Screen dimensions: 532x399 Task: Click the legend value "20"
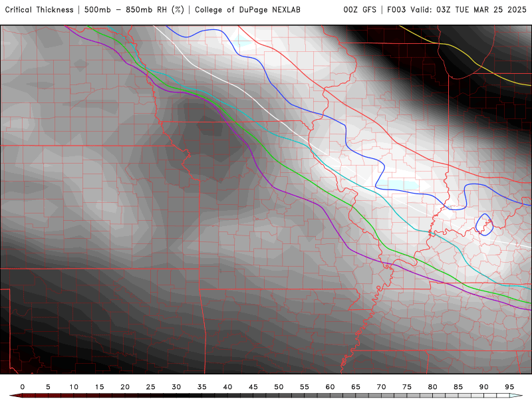125,387
